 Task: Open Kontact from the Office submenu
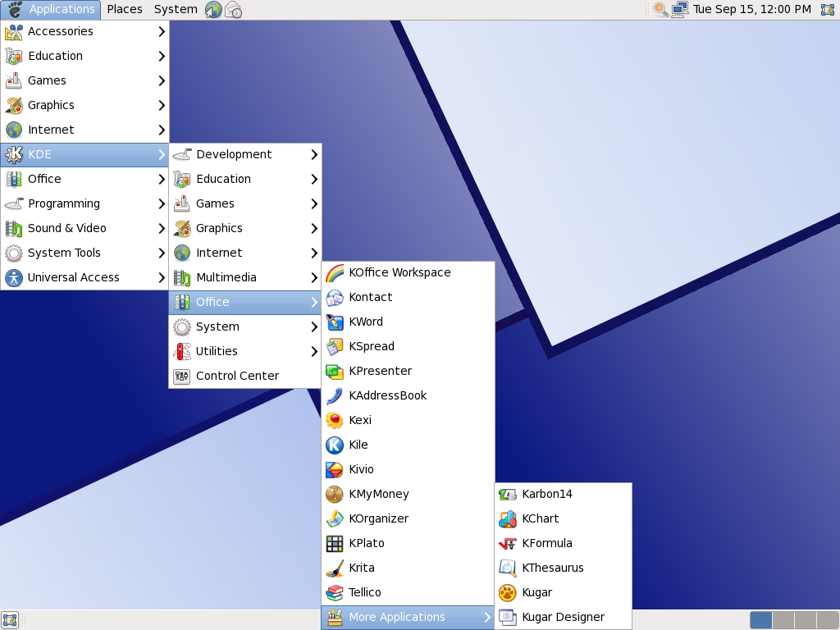tap(408, 297)
